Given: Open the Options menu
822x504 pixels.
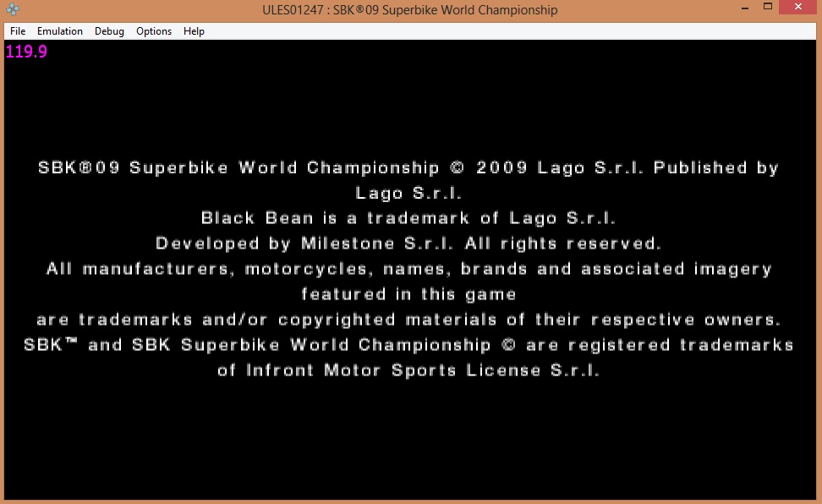Looking at the screenshot, I should coord(154,31).
